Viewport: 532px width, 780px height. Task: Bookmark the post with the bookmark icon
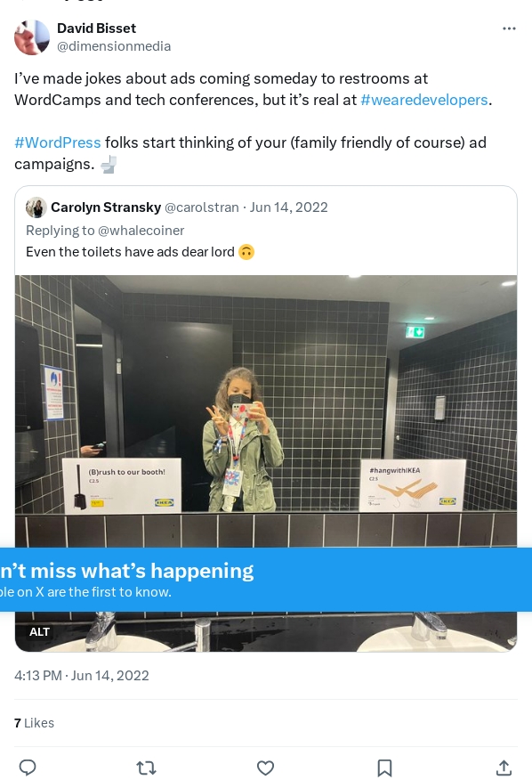tap(384, 768)
